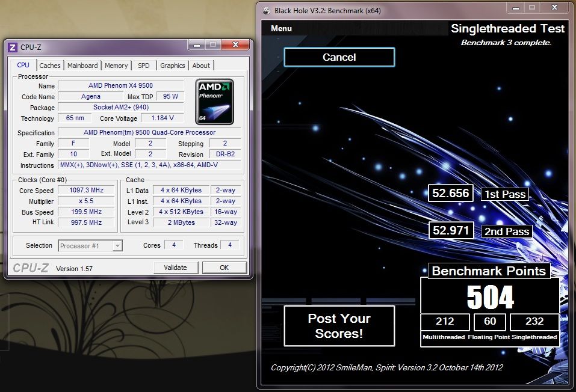Click the HT Link value '997.5 MHz'
The image size is (576, 392).
[x=86, y=222]
